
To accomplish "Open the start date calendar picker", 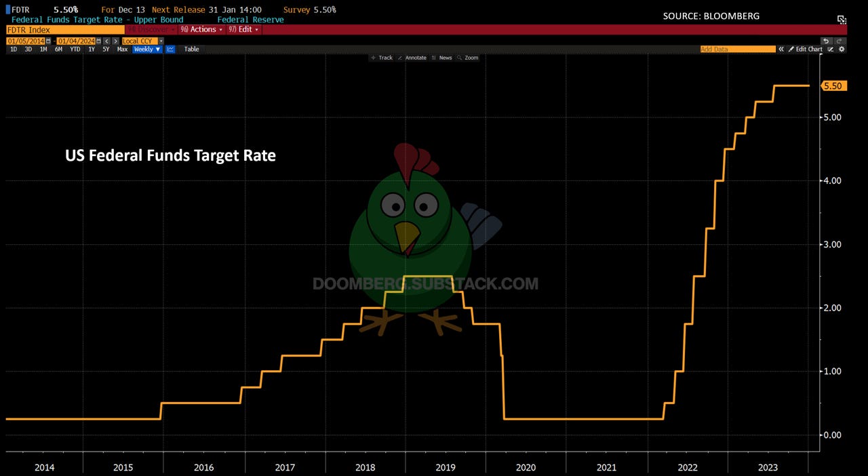I will click(x=48, y=41).
